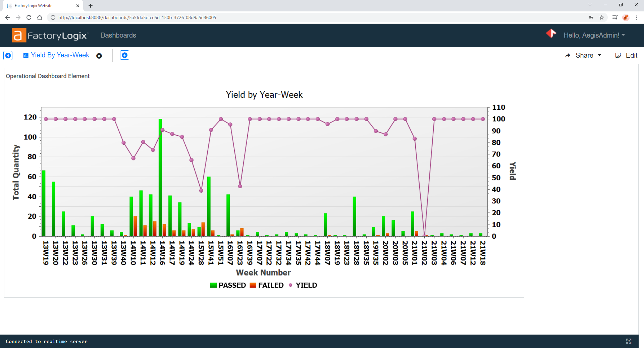This screenshot has width=644, height=349.
Task: Open the Hello, AegisAdmin user menu
Action: pyautogui.click(x=594, y=35)
